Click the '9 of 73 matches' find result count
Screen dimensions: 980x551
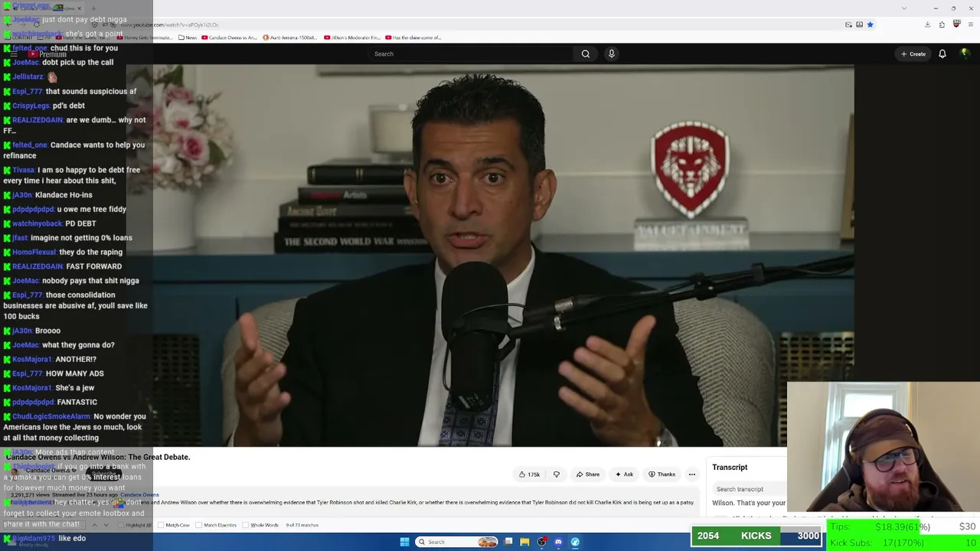[302, 525]
